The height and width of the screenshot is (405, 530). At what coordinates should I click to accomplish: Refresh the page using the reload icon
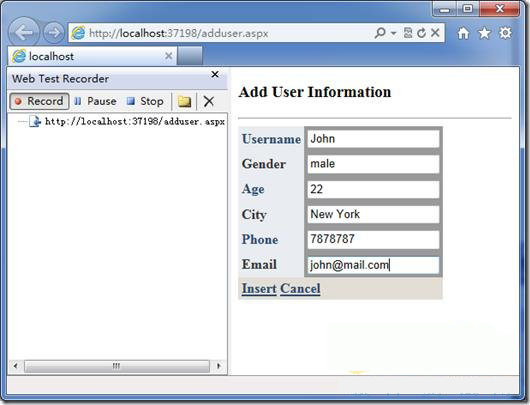point(421,33)
